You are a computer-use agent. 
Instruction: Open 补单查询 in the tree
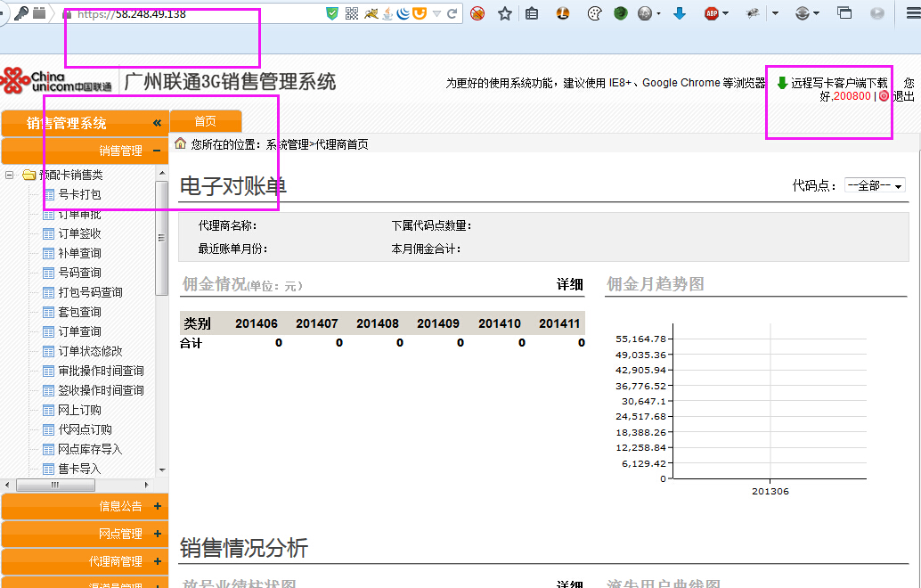(x=79, y=253)
